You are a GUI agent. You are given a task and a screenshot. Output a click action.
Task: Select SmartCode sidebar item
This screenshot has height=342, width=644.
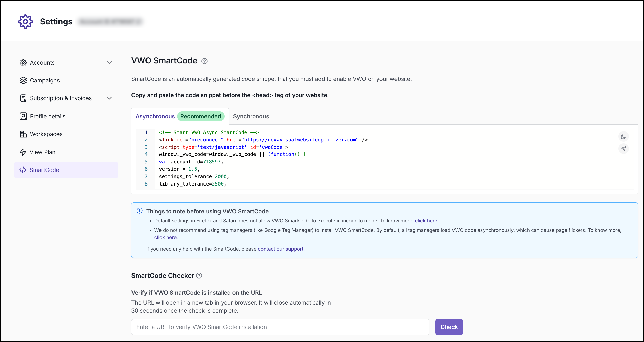pyautogui.click(x=66, y=170)
